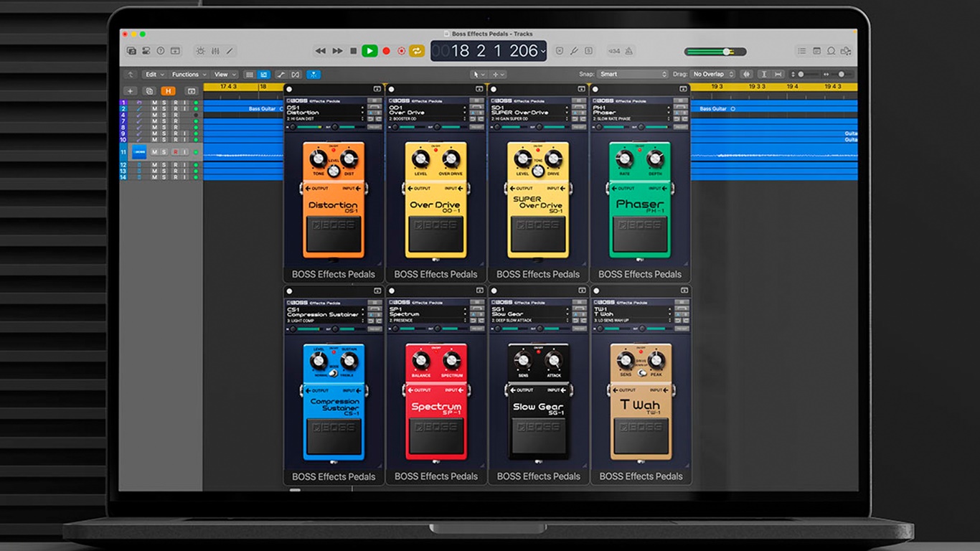The height and width of the screenshot is (551, 980).
Task: Open the SP-1 Spectrum model selector
Action: click(428, 312)
